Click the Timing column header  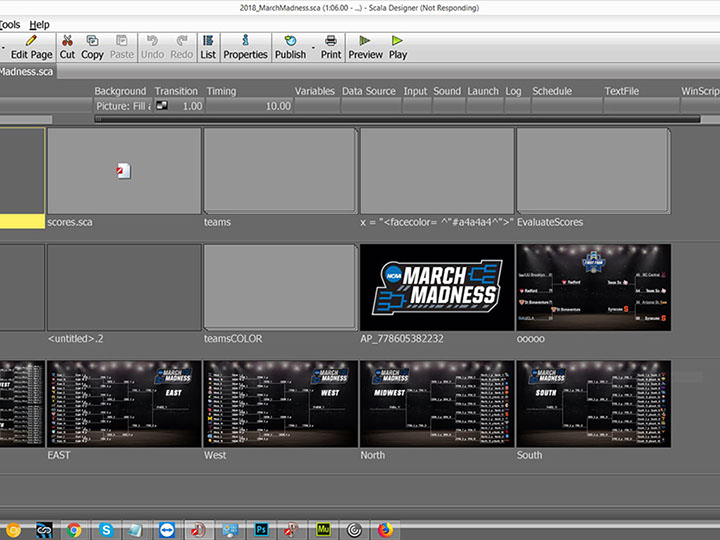(x=221, y=91)
